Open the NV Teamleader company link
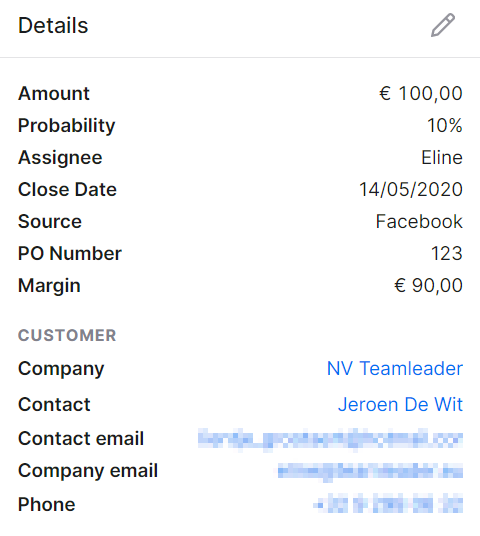 pos(395,368)
